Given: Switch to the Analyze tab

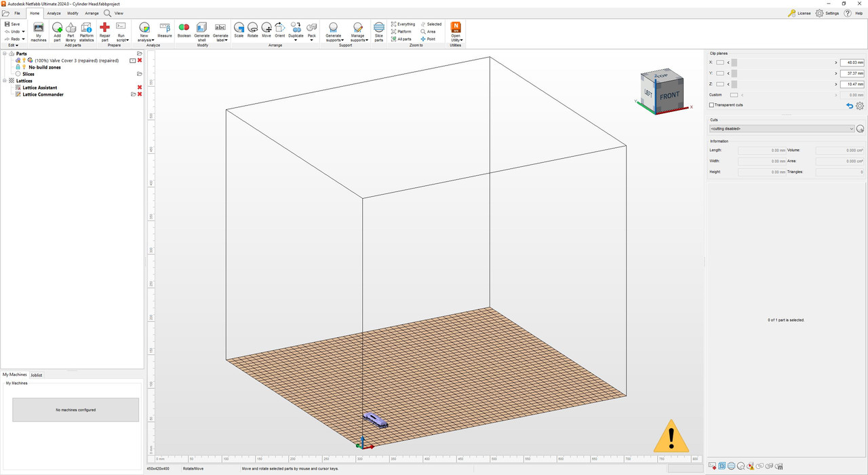Looking at the screenshot, I should click(x=54, y=13).
